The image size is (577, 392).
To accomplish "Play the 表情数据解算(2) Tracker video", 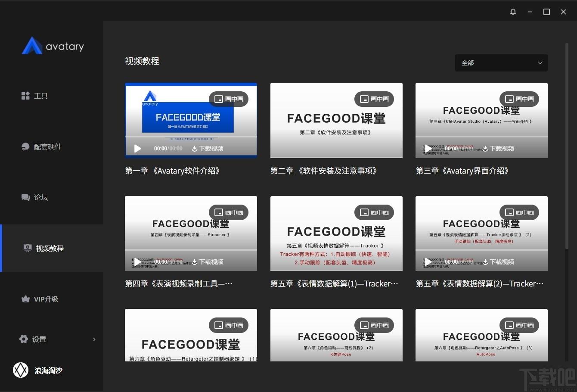I will 428,261.
